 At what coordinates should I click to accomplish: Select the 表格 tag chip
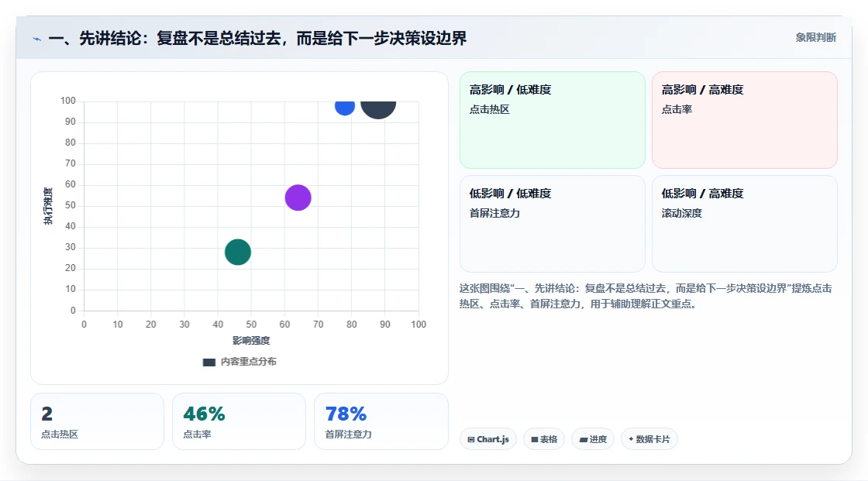pos(544,439)
